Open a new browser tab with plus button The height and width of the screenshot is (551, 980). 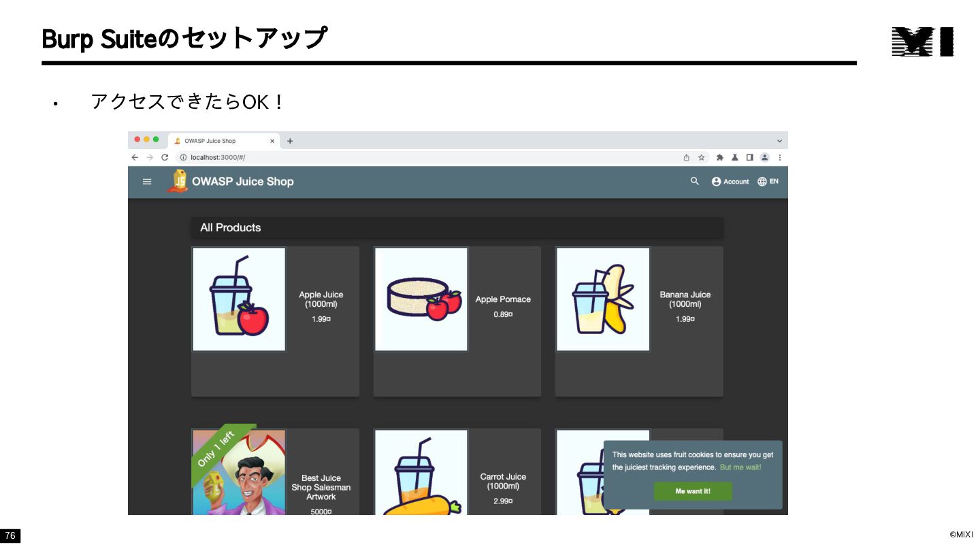(290, 141)
